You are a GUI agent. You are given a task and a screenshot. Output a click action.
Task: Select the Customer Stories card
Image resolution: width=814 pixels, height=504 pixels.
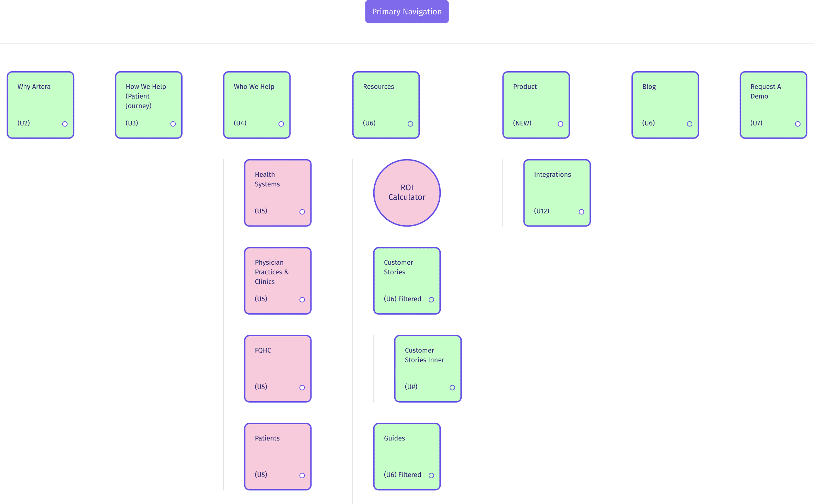click(407, 281)
